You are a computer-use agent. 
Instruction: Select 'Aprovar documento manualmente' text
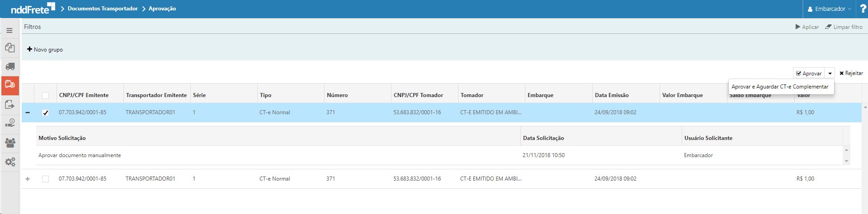pyautogui.click(x=80, y=155)
